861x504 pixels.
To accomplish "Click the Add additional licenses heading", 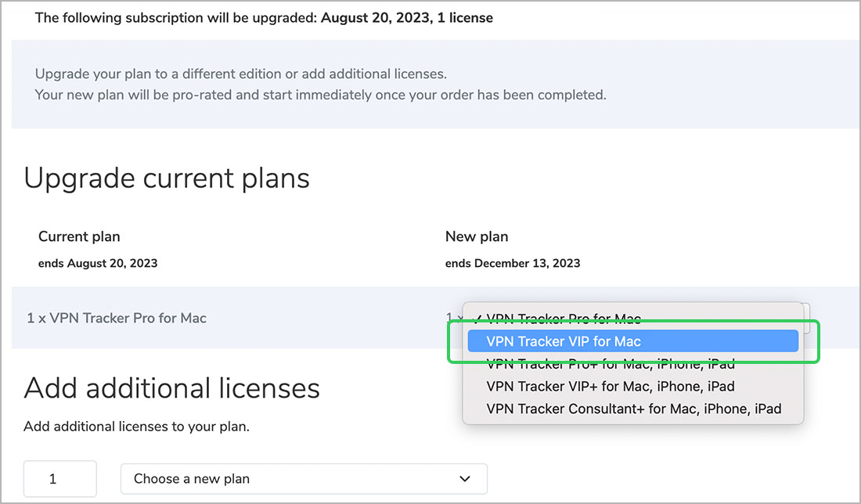I will (x=172, y=388).
